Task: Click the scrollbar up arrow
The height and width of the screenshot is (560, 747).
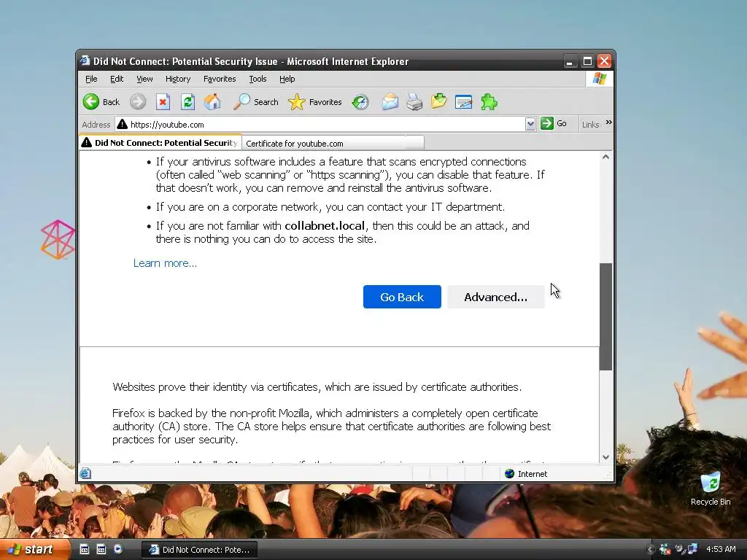Action: pyautogui.click(x=605, y=157)
